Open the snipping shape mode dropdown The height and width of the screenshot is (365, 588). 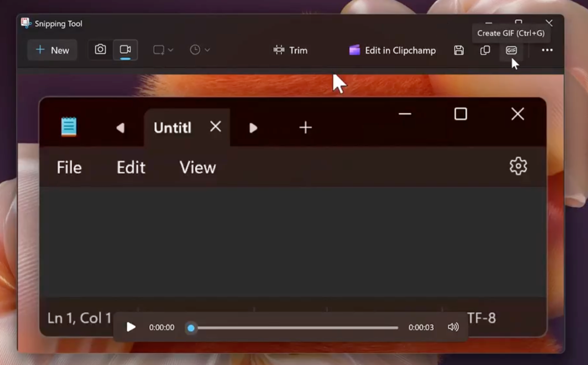tap(163, 50)
